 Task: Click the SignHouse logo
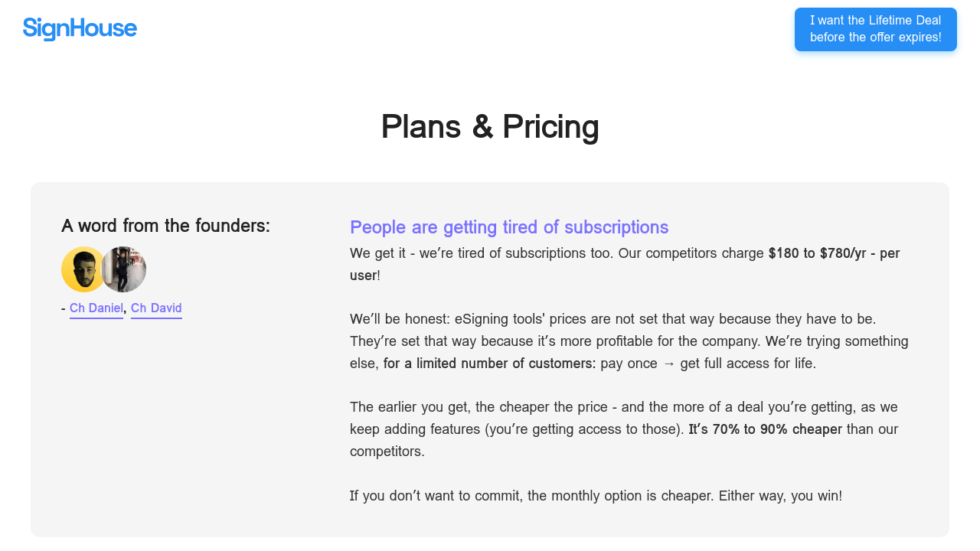[x=80, y=29]
